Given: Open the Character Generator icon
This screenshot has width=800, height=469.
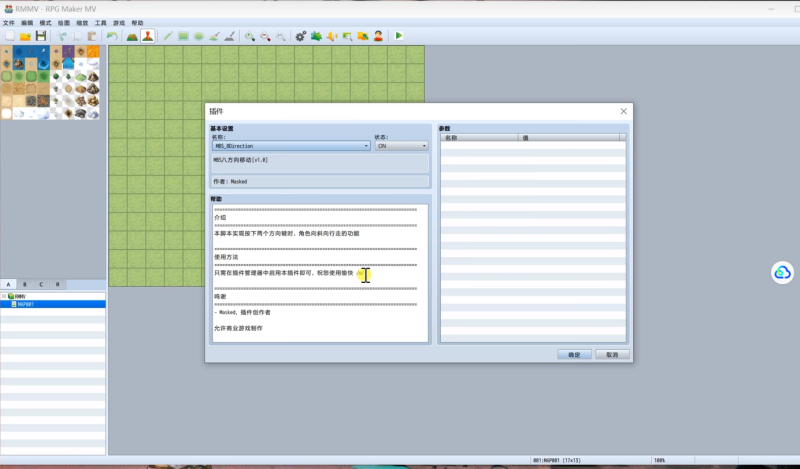Looking at the screenshot, I should tap(378, 36).
